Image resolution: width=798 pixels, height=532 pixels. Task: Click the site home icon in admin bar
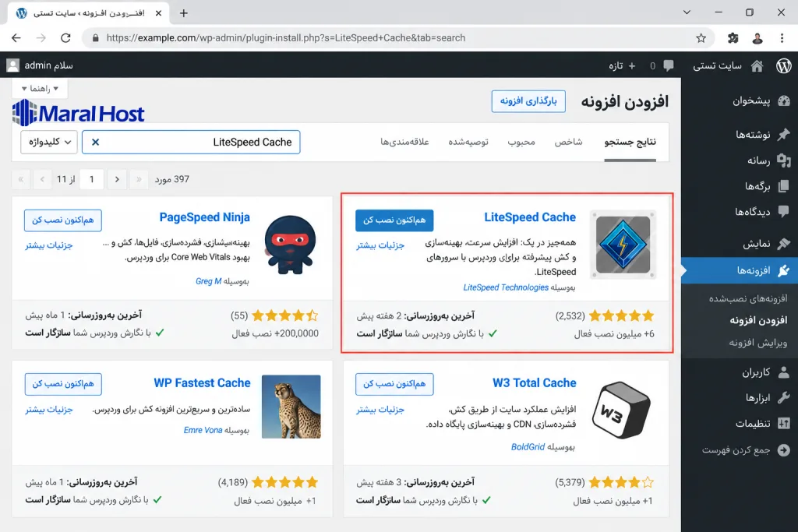757,65
